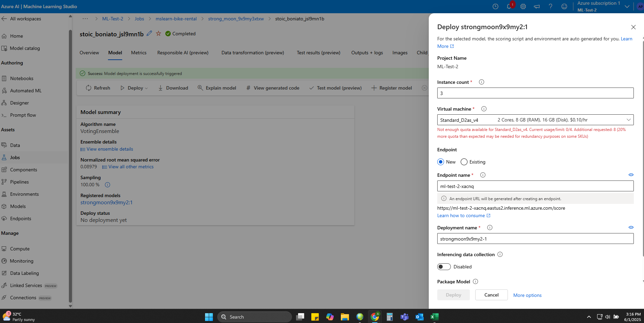This screenshot has height=323, width=644.
Task: Click View generated code
Action: tap(273, 88)
